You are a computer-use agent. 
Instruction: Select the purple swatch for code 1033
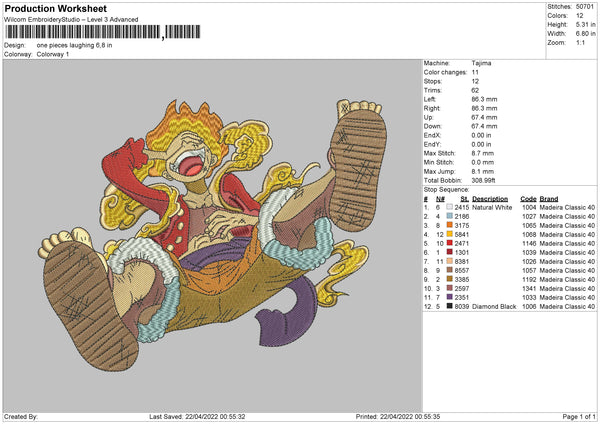(449, 297)
